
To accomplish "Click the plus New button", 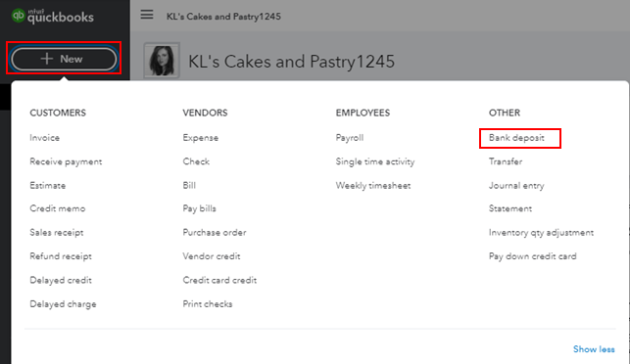I will pos(64,59).
